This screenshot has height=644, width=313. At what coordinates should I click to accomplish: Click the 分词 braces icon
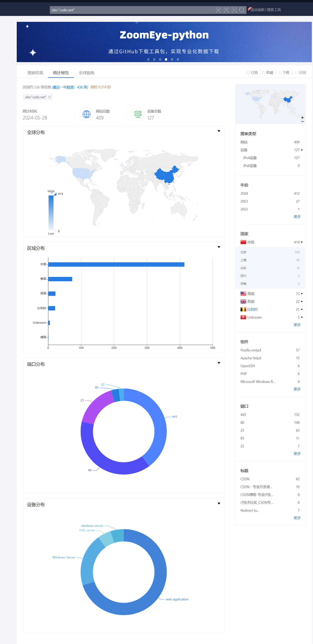pyautogui.click(x=296, y=73)
